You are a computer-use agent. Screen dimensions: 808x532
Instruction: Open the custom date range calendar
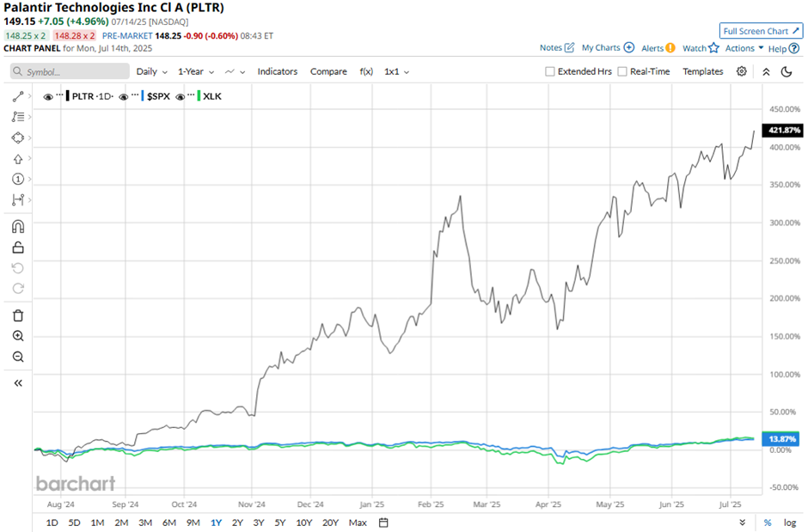383,523
